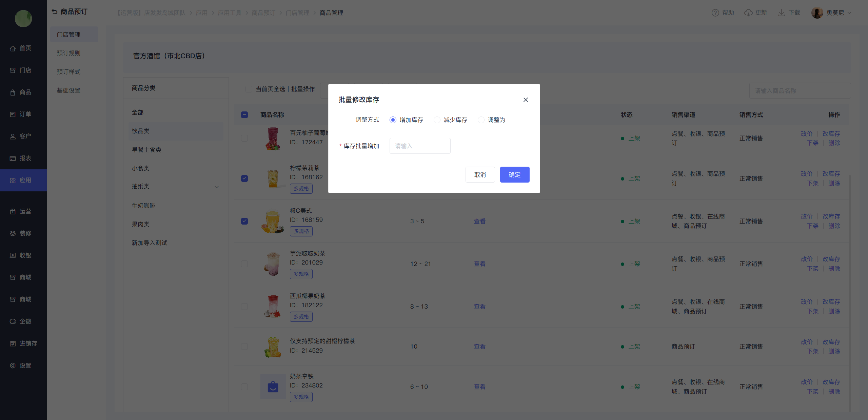Click the Help question-mark icon
This screenshot has width=868, height=420.
click(x=715, y=13)
